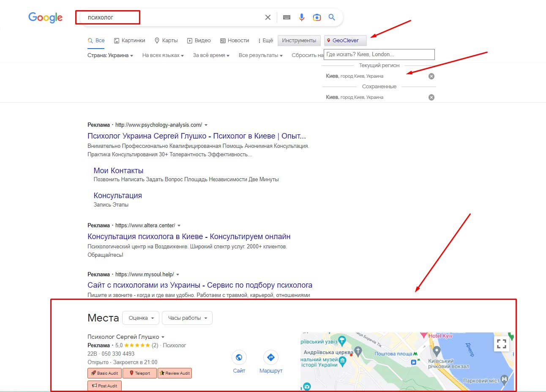Click the Basic Audit button

coord(104,373)
